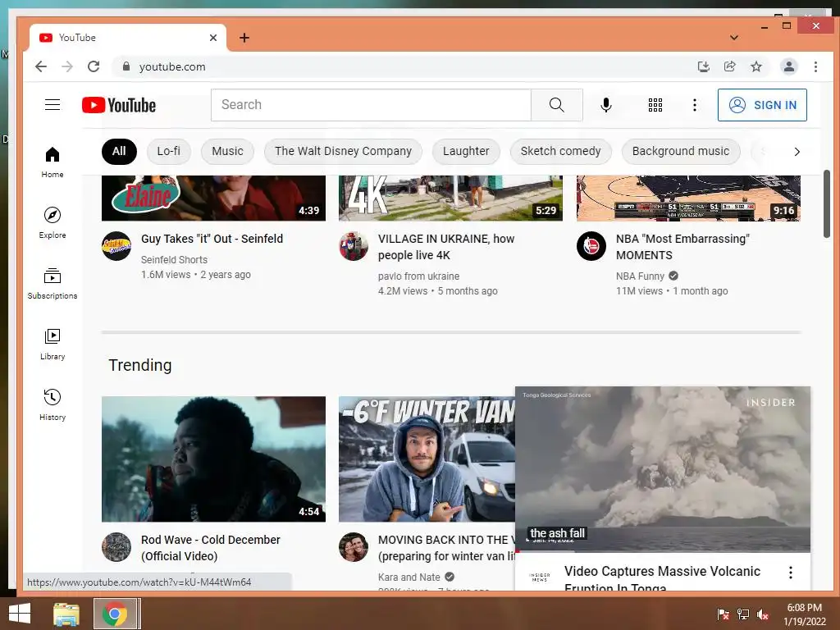Click the page vertical scrollbar thumb
840x630 pixels.
827,203
